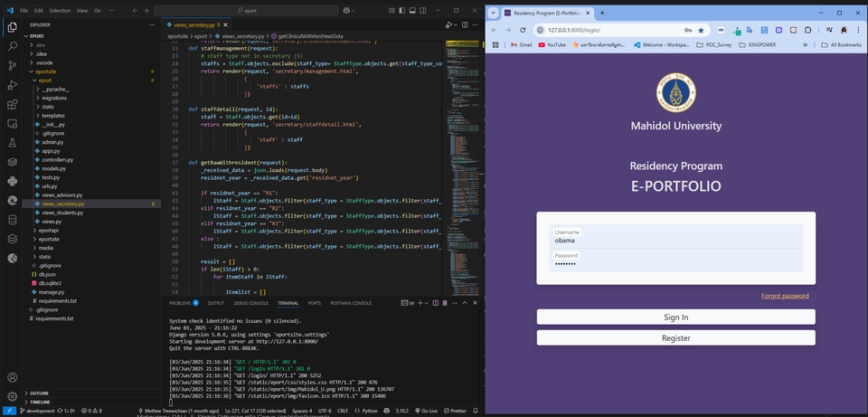
Task: Click the Username input field
Action: pos(676,236)
